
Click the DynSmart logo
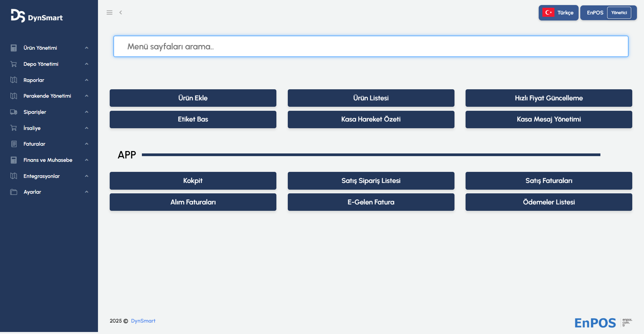coord(37,16)
